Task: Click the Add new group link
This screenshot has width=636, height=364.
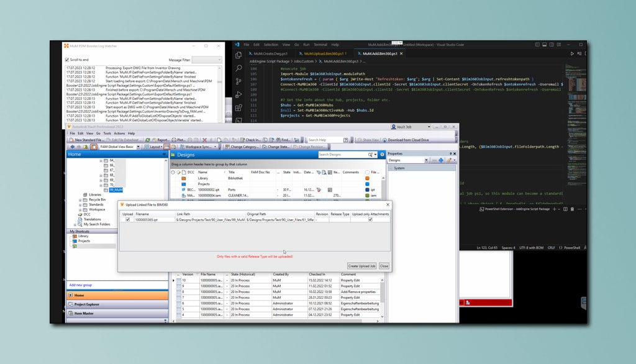Action: 81,285
